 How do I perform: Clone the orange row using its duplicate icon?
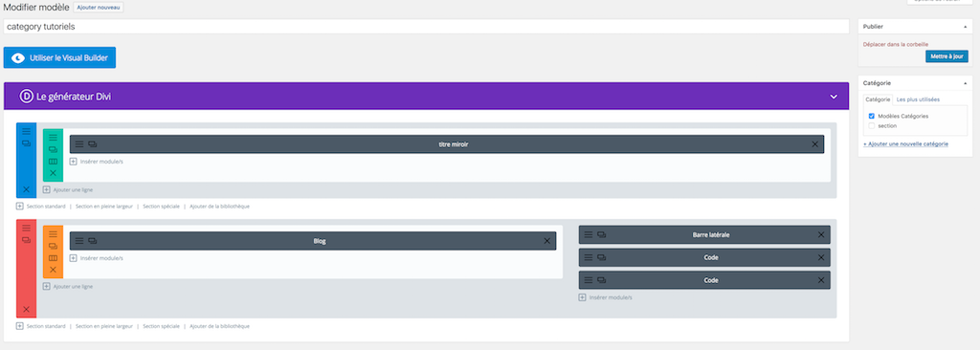[54, 247]
